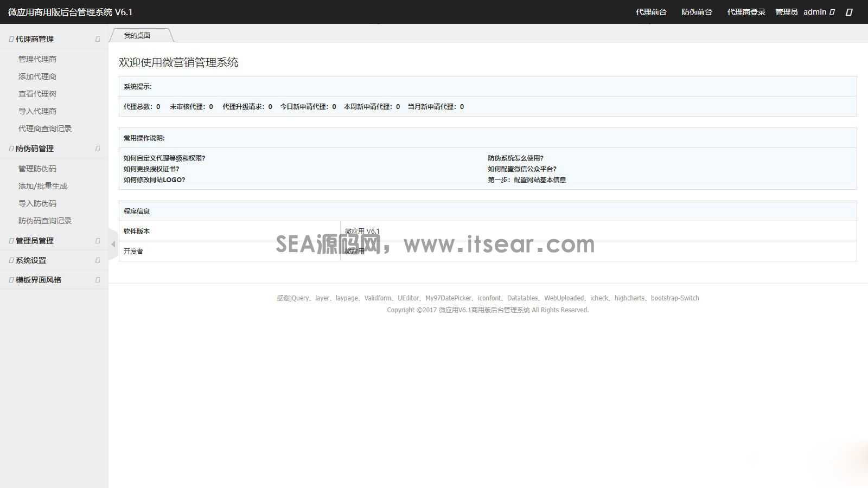Open 代理商查询记录 page
The width and height of the screenshot is (868, 488).
click(45, 129)
